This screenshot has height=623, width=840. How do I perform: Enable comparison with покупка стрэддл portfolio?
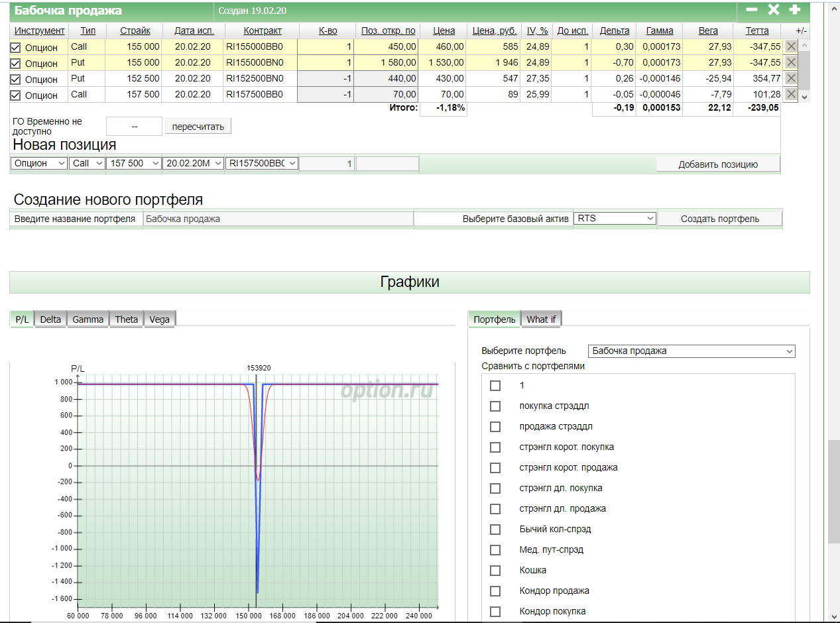click(x=495, y=406)
